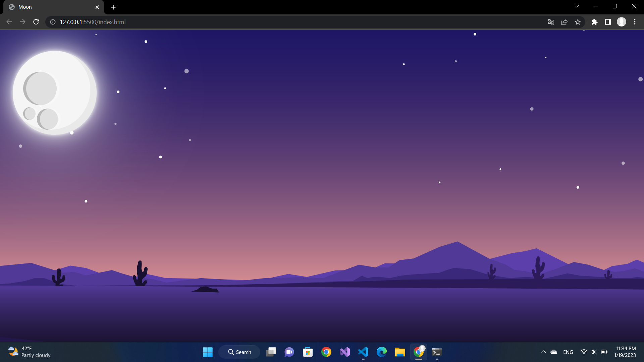This screenshot has height=362, width=644.
Task: Open the volume control from the system tray
Action: [x=593, y=352]
